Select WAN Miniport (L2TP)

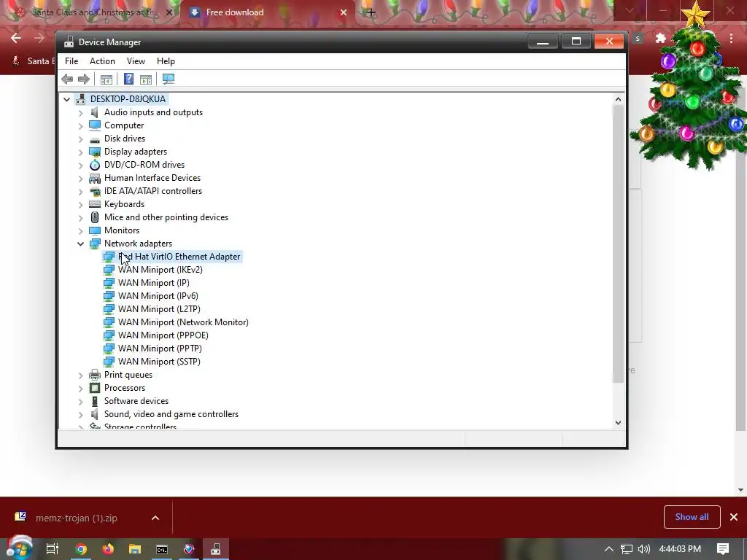pyautogui.click(x=159, y=309)
